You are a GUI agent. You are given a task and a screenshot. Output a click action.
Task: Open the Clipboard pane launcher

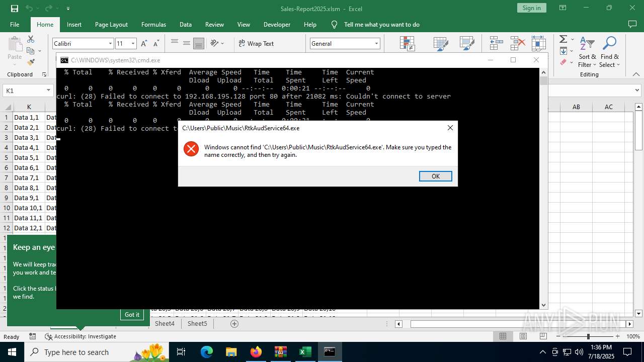[x=44, y=74]
